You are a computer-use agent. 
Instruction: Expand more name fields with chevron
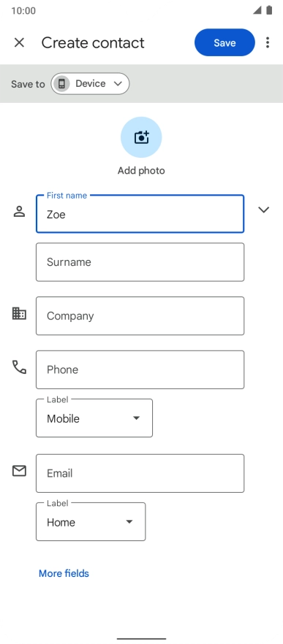click(264, 210)
